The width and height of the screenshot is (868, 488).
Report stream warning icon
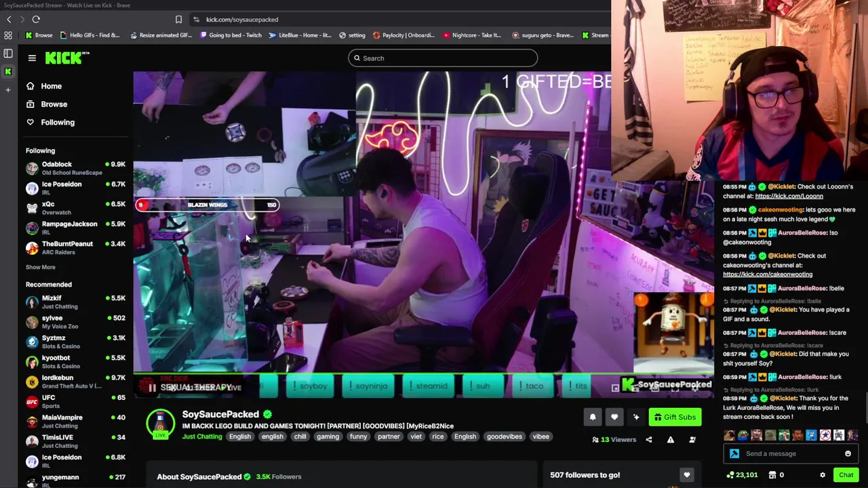click(671, 440)
